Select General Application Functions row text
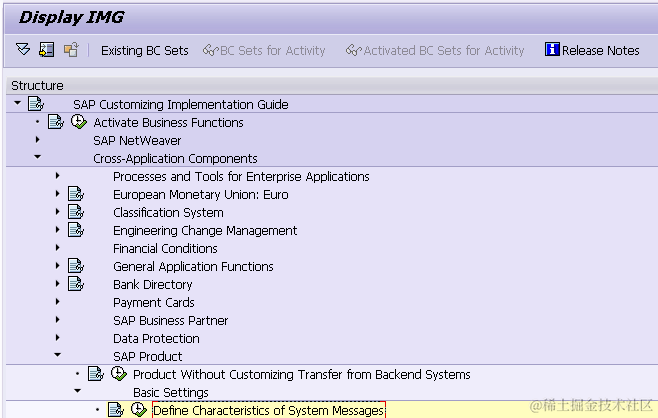The image size is (658, 418). click(x=193, y=266)
